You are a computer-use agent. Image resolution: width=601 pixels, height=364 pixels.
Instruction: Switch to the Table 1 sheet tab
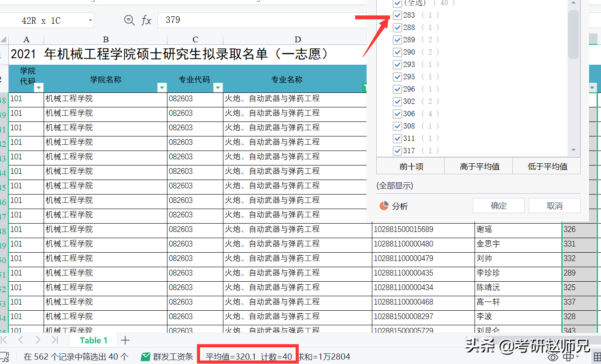93,340
